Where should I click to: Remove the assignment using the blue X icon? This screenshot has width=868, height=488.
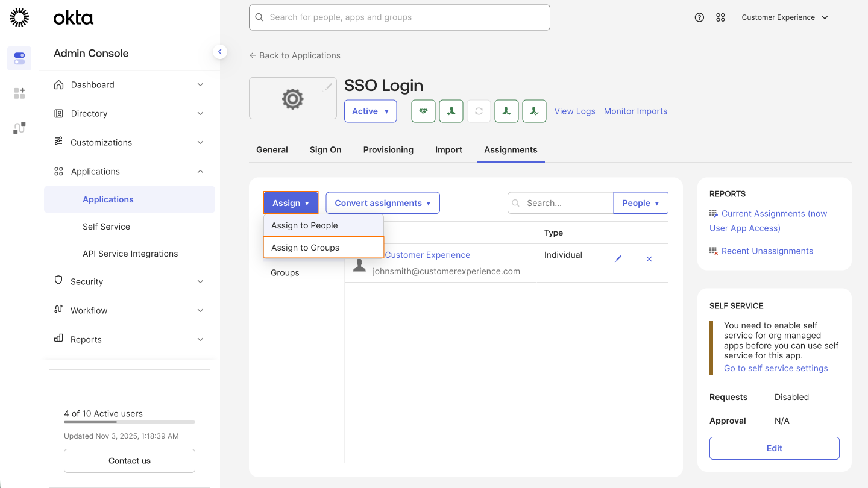point(649,258)
